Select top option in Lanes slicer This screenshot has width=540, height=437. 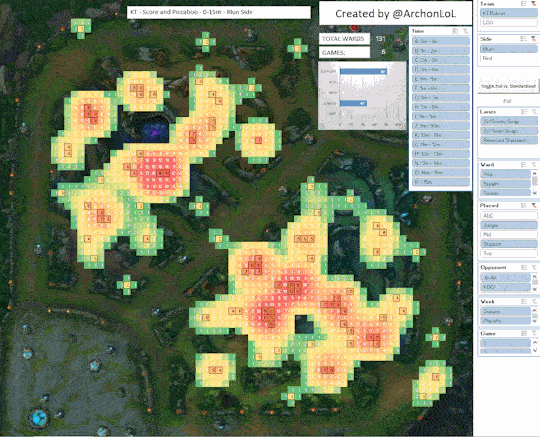tap(509, 121)
